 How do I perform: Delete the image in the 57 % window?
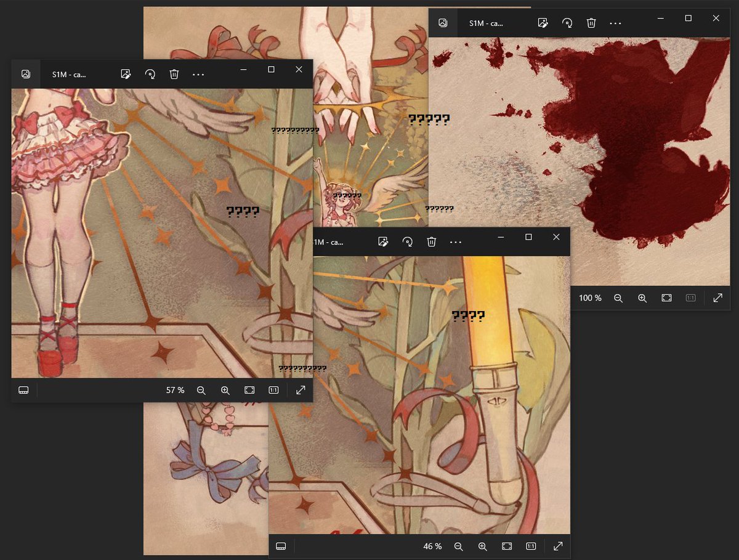174,74
